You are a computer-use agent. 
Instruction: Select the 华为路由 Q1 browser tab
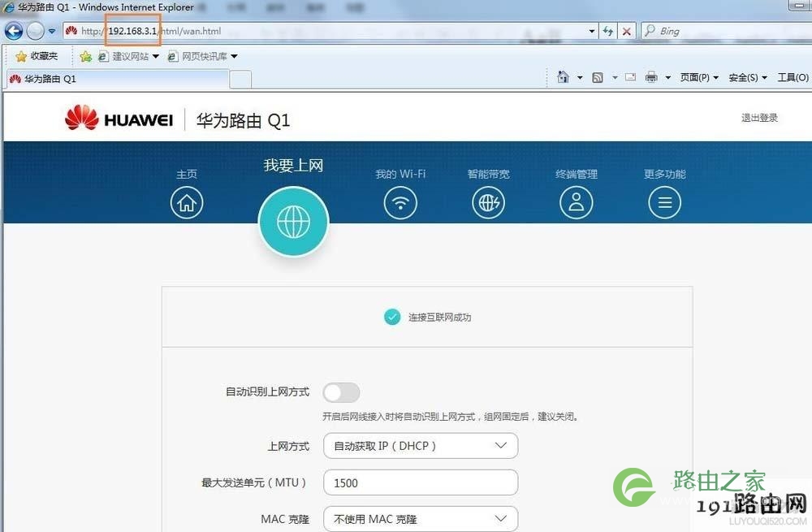coord(118,79)
